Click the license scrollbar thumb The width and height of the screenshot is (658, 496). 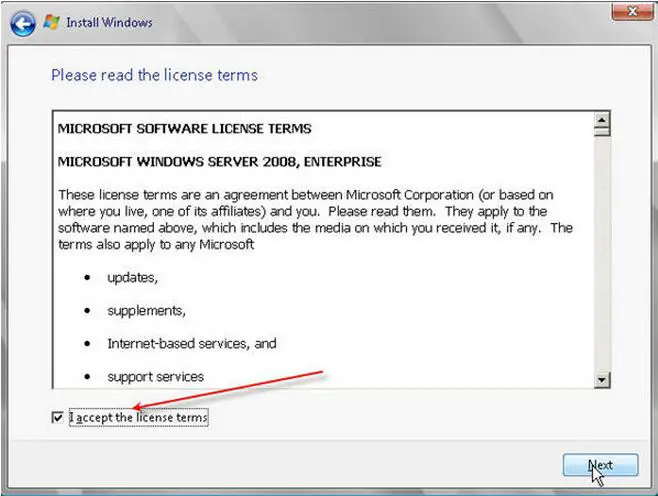602,132
